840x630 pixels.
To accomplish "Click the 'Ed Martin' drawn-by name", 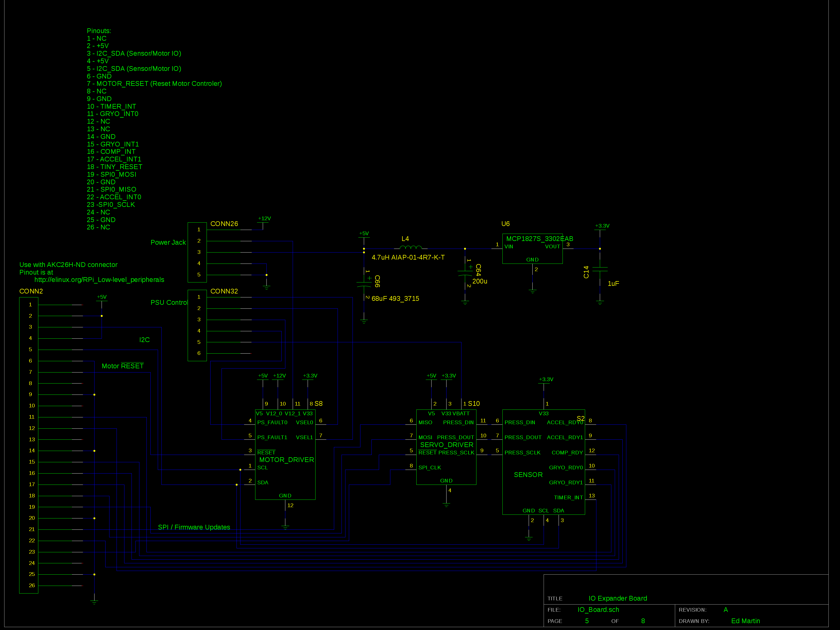I will [745, 621].
